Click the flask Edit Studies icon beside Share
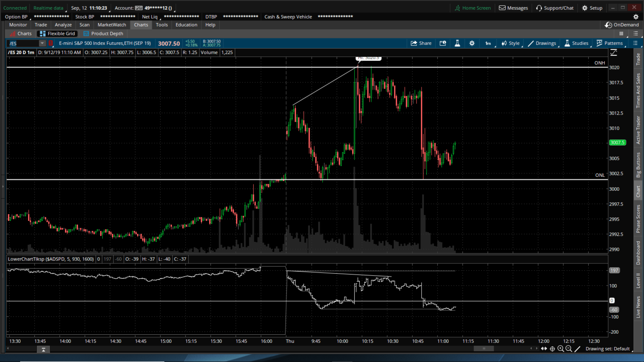 (x=457, y=43)
